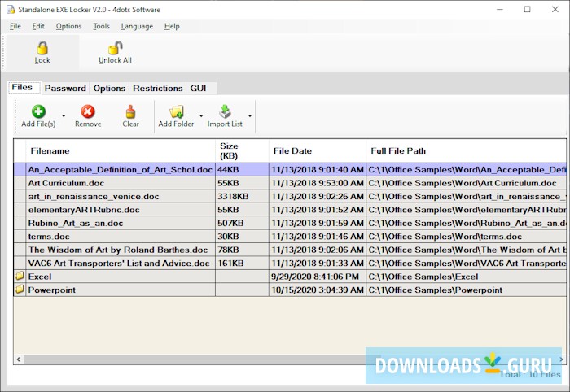Click the row header of terms.doc

pyautogui.click(x=20, y=237)
